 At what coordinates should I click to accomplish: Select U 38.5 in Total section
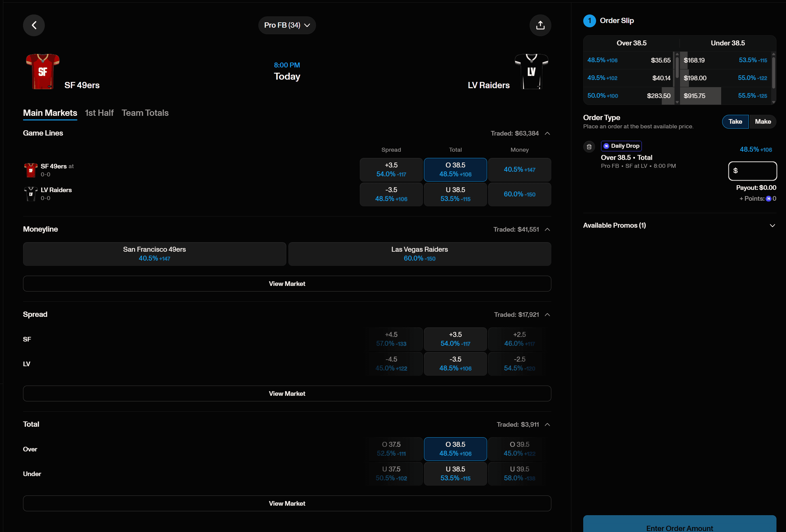point(456,473)
